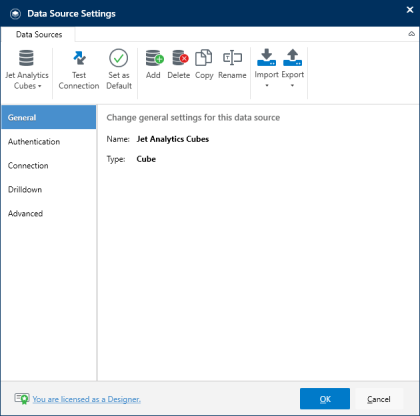Screen dimensions: 420x416
Task: Select the Data Sources ribbon tab
Action: pyautogui.click(x=39, y=35)
